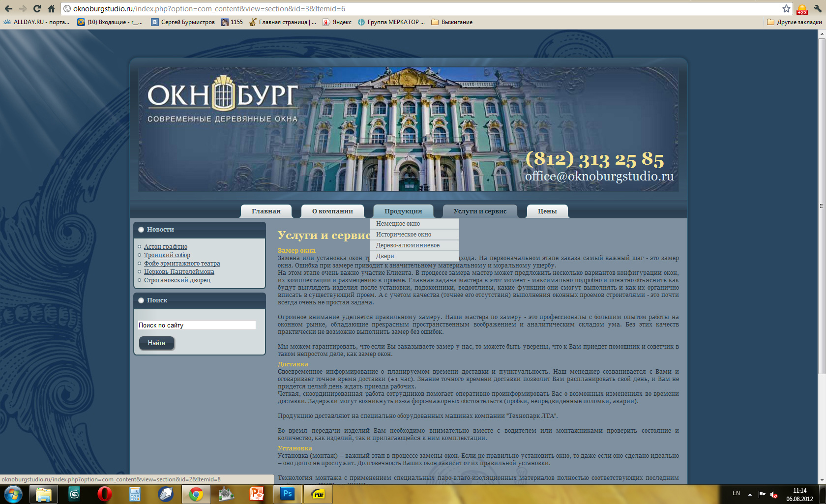The width and height of the screenshot is (826, 504).
Task: Click the scrollbar down arrow
Action: pyautogui.click(x=822, y=480)
